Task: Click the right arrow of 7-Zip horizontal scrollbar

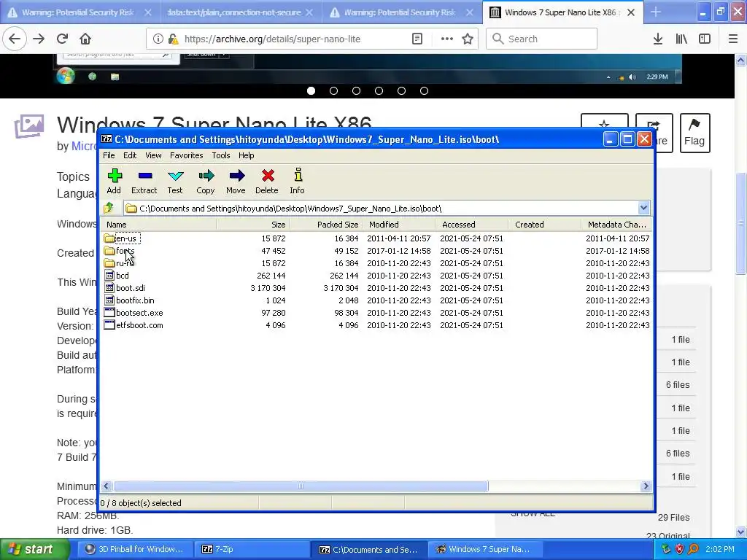Action: click(646, 486)
